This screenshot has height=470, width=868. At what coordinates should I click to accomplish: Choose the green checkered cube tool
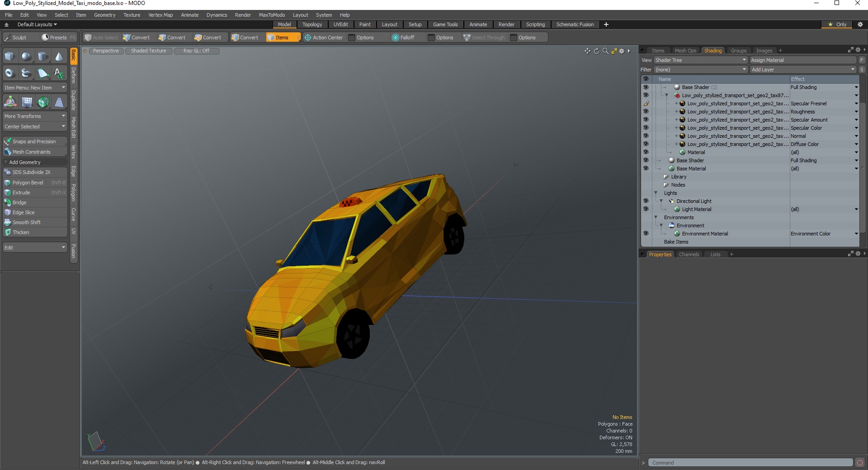(43, 102)
